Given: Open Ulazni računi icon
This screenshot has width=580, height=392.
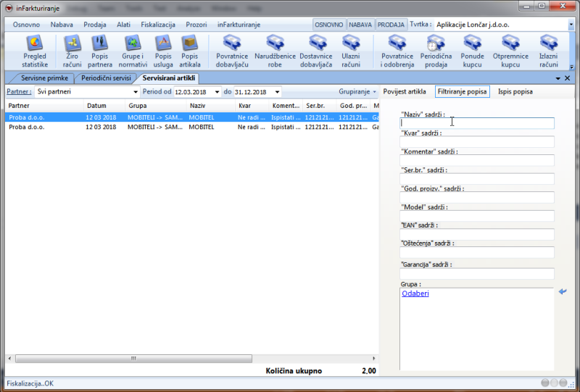Looking at the screenshot, I should pyautogui.click(x=351, y=51).
